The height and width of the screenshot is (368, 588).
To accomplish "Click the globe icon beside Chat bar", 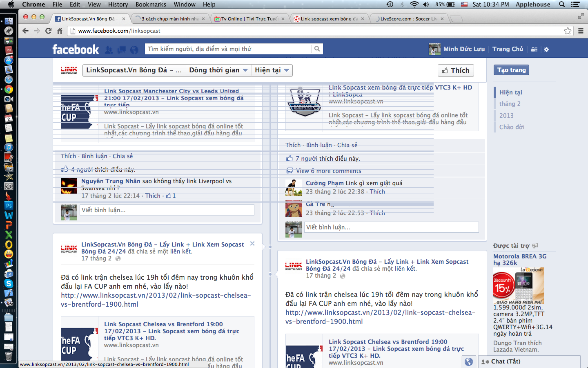I will pyautogui.click(x=469, y=361).
